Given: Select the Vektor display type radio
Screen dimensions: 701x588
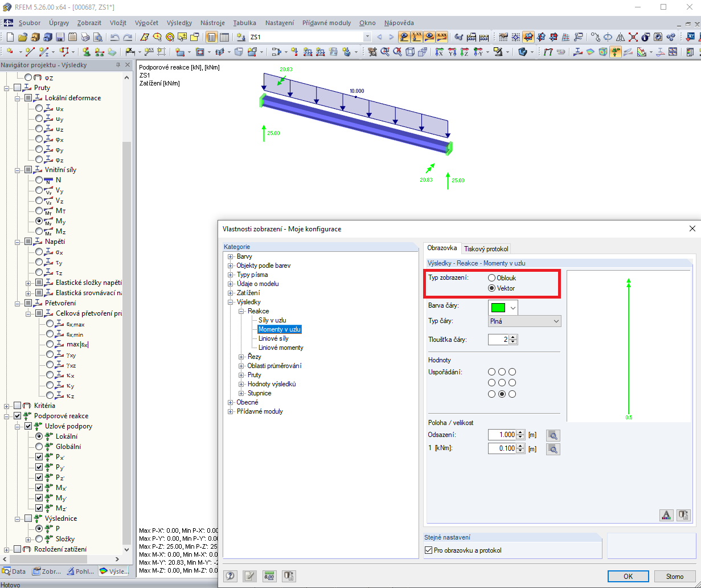Looking at the screenshot, I should click(492, 288).
